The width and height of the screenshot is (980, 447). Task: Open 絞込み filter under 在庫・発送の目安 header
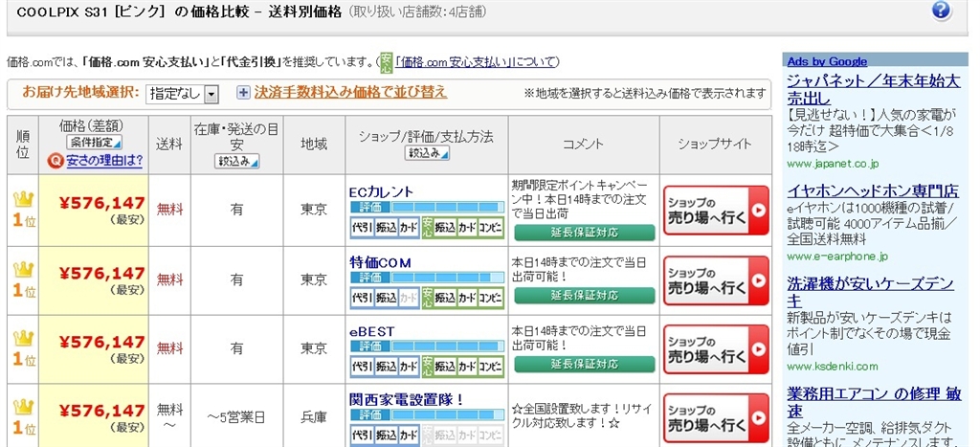(236, 162)
